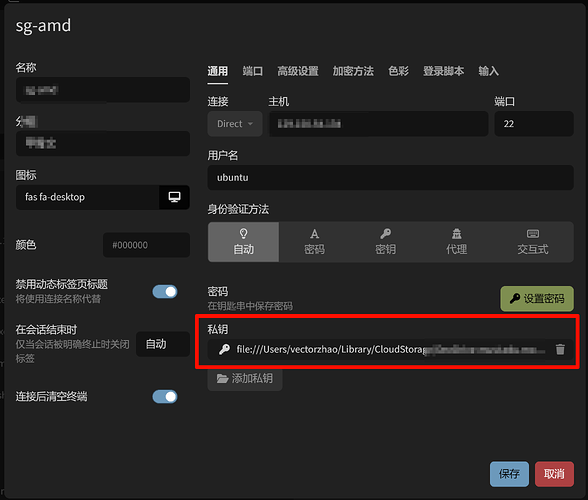The width and height of the screenshot is (588, 500).
Task: Open 在会话结束时 自动 dropdown
Action: (x=163, y=344)
